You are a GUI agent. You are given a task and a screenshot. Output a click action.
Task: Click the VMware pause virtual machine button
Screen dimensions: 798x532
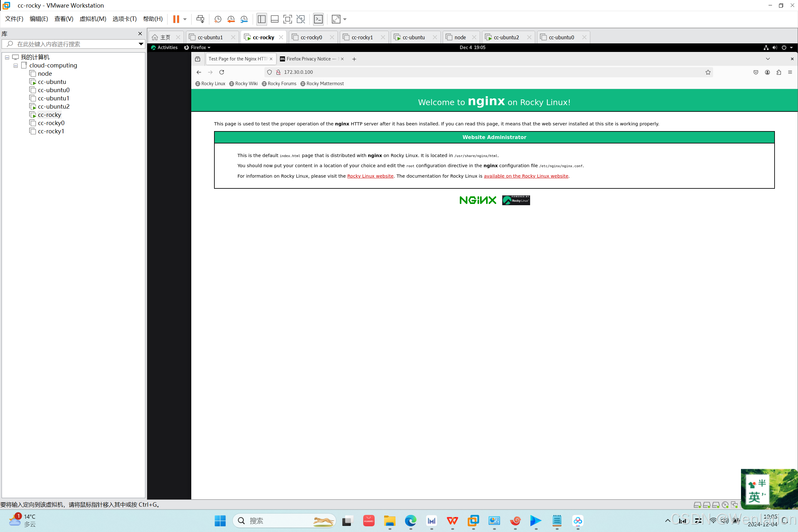176,19
